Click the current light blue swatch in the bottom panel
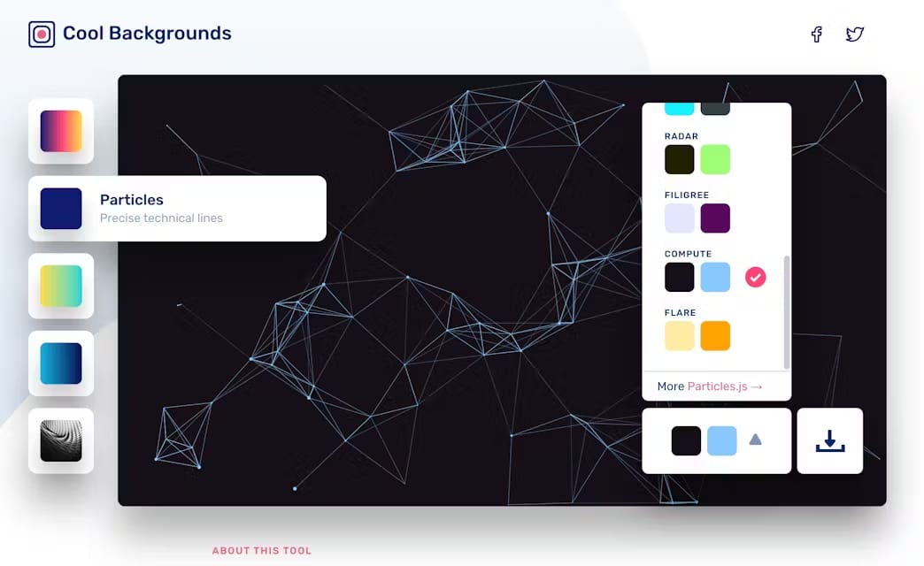This screenshot has height=566, width=924. (722, 440)
